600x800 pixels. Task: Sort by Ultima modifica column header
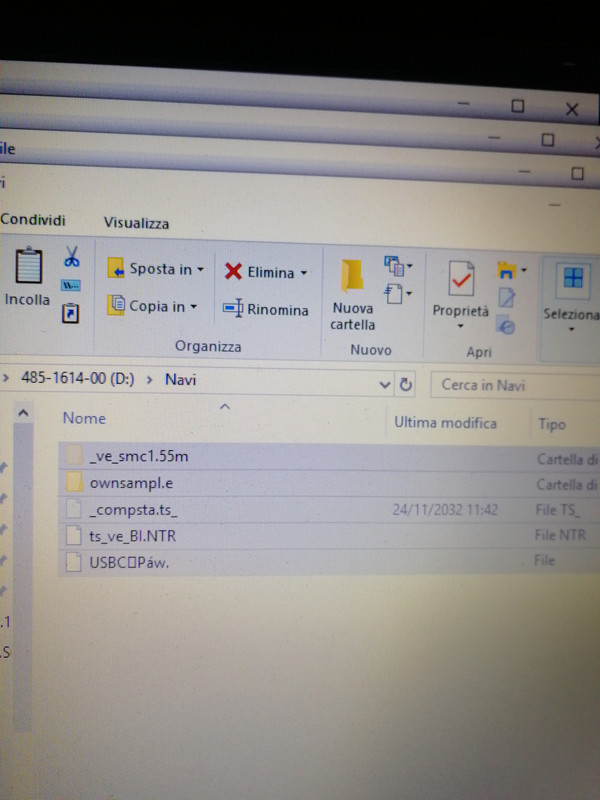445,422
